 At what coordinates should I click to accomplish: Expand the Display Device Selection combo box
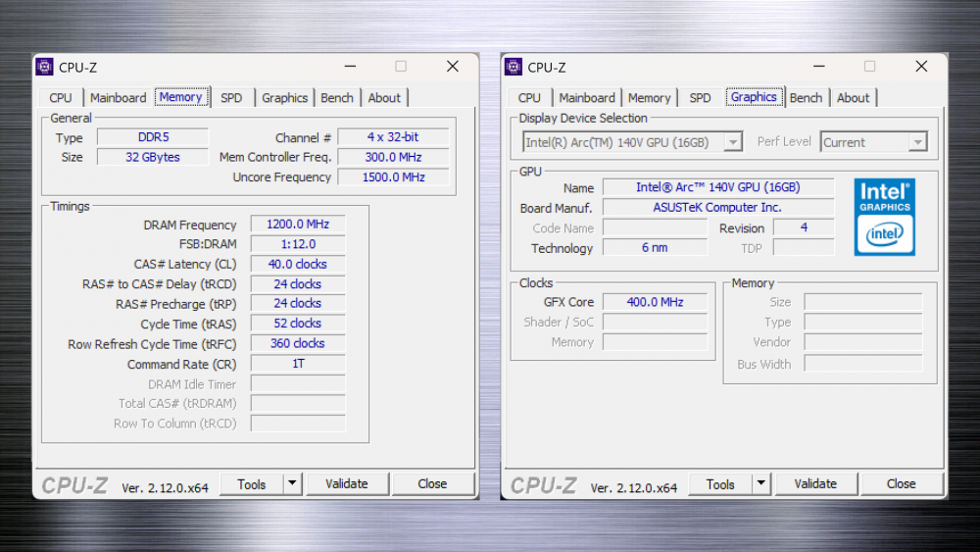click(732, 142)
